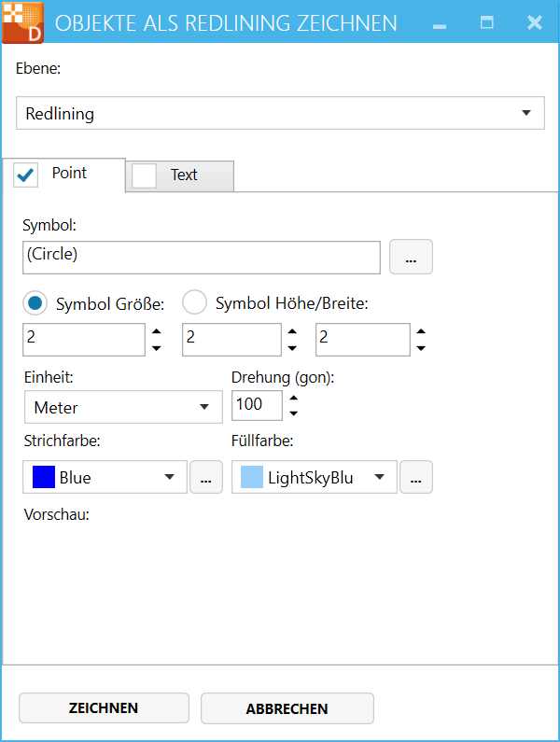Select Symbol Höhe/Breite radio button

click(x=194, y=302)
